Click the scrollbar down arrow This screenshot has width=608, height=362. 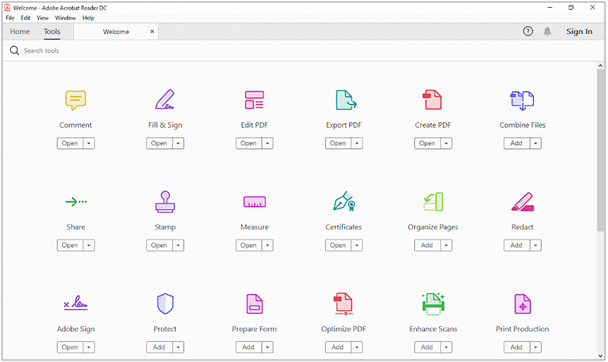pyautogui.click(x=601, y=356)
